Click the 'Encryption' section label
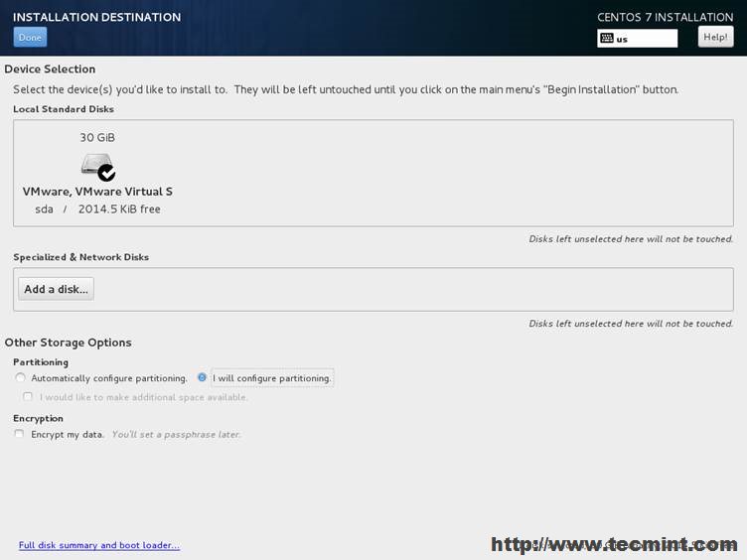Screen dimensions: 747x560 pos(38,419)
